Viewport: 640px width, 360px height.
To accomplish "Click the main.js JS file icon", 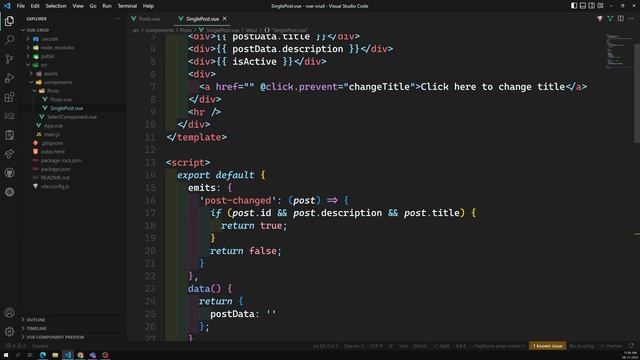I will coord(39,134).
